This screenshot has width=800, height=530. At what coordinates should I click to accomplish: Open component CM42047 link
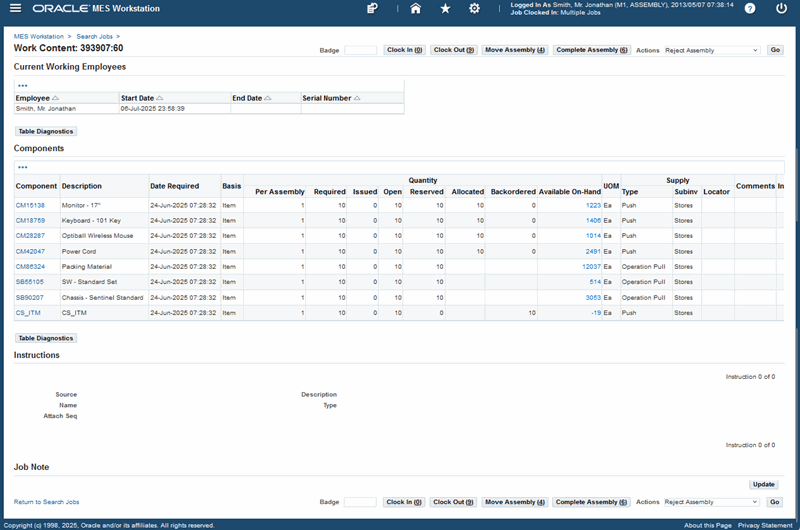point(30,251)
